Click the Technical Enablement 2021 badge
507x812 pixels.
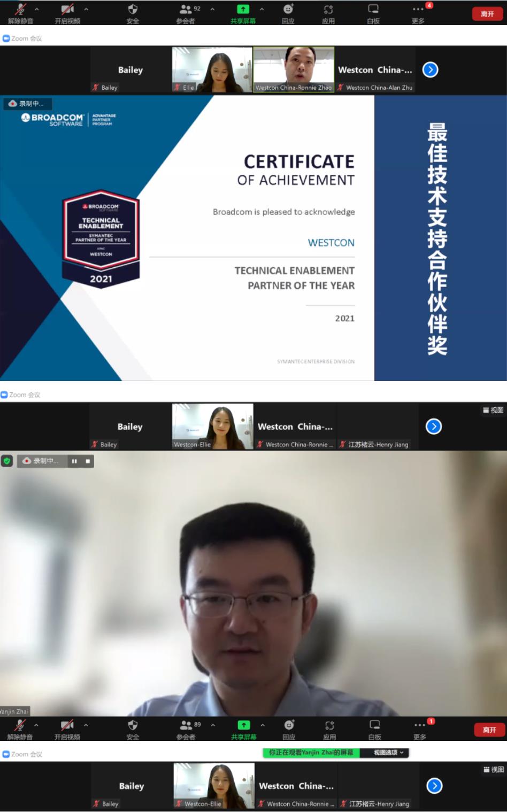[x=101, y=239]
